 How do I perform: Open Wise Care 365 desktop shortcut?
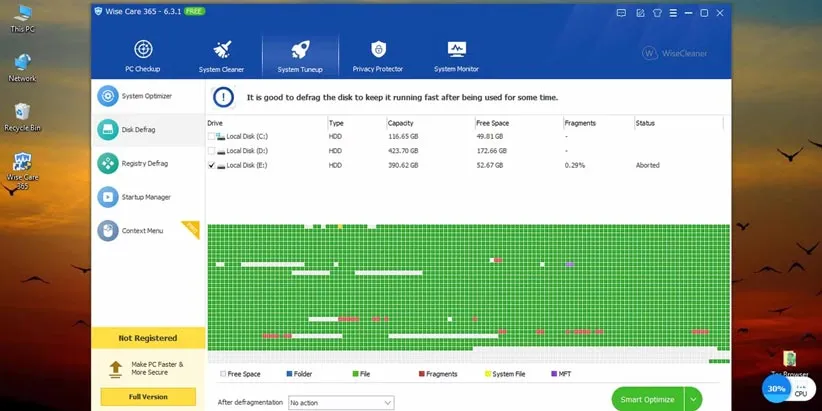pyautogui.click(x=22, y=168)
